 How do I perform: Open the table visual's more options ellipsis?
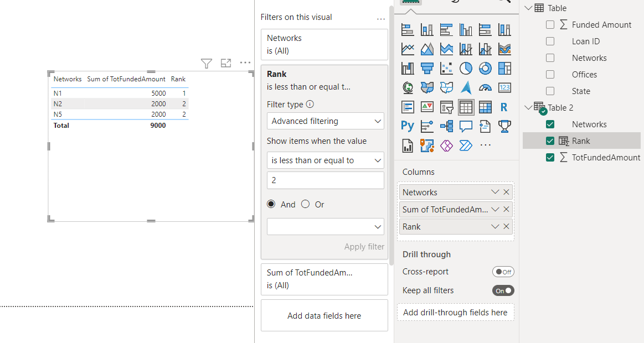tap(245, 63)
